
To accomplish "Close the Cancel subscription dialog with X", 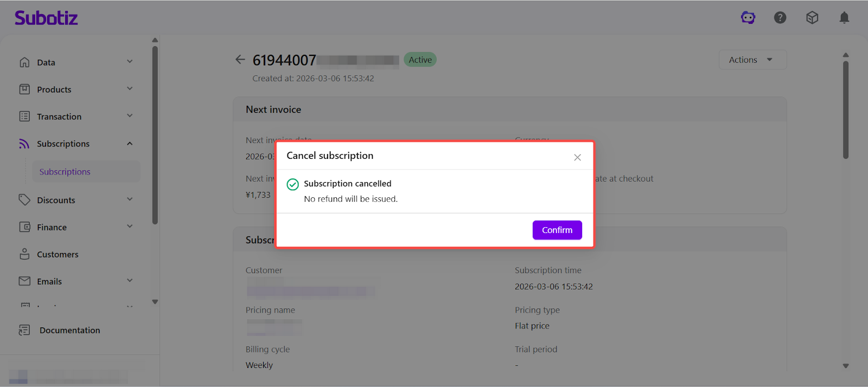I will pos(577,157).
